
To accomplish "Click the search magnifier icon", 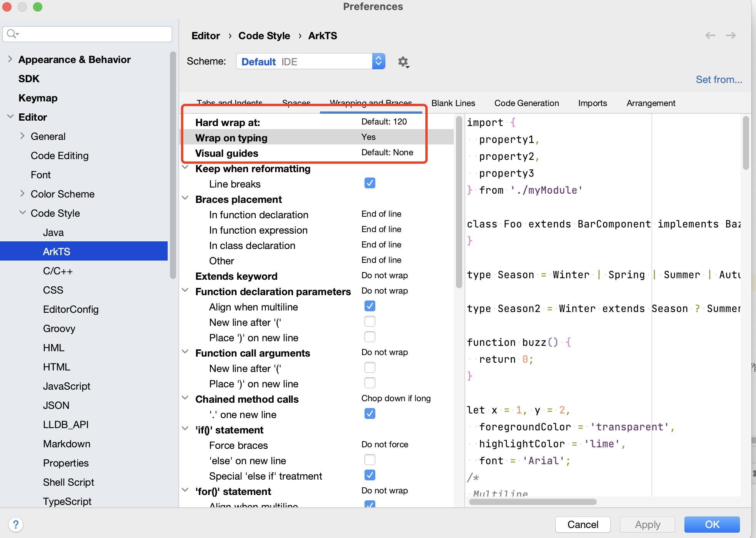I will pyautogui.click(x=13, y=34).
